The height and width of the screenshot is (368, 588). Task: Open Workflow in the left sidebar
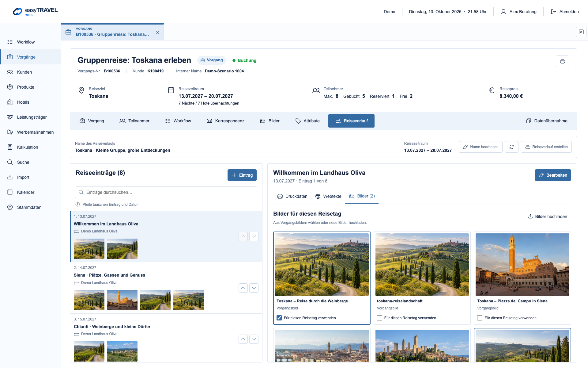31,42
